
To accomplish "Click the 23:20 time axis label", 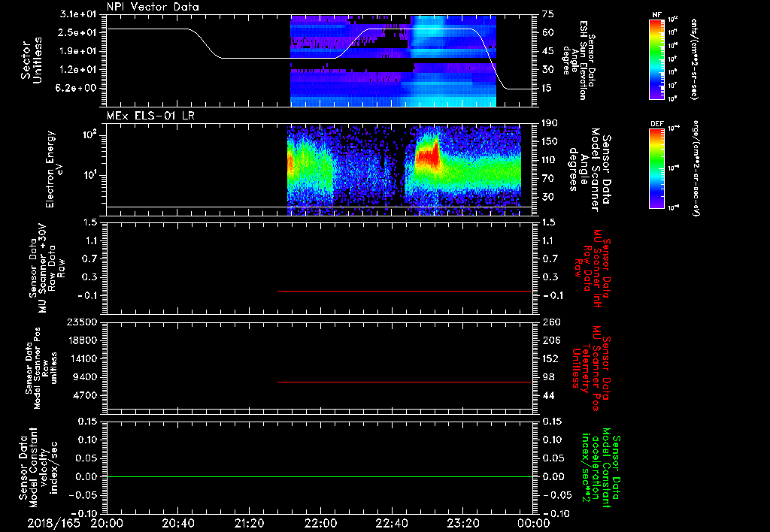I will [x=462, y=523].
